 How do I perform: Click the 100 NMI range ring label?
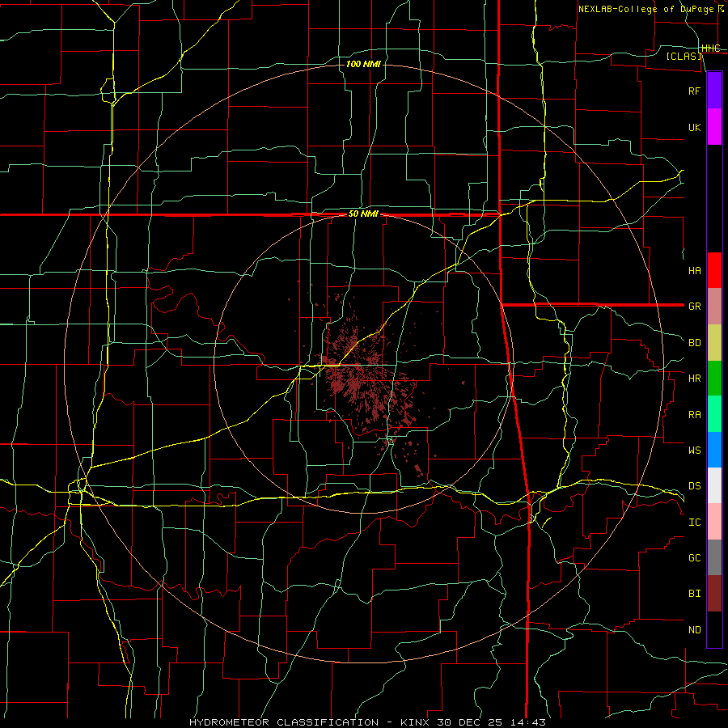coord(363,64)
